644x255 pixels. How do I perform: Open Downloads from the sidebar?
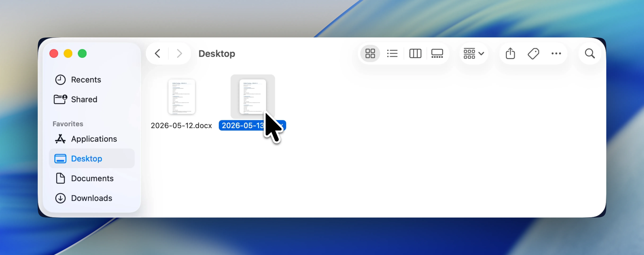coord(92,198)
